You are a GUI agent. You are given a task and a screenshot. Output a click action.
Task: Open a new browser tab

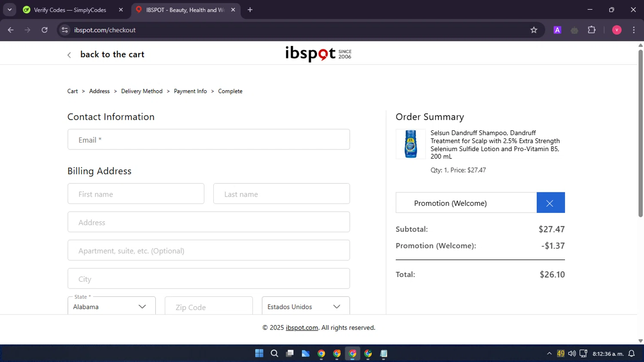coord(250,10)
